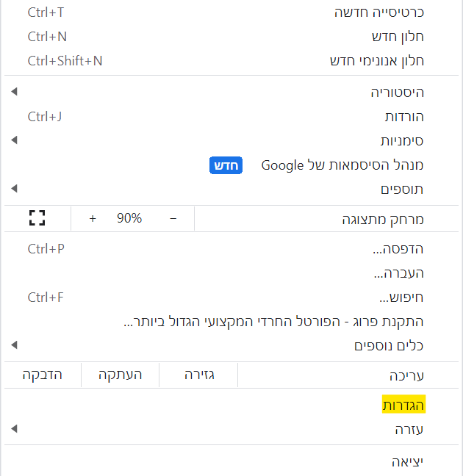
Task: Click the zoom in plus button
Action: pos(93,218)
